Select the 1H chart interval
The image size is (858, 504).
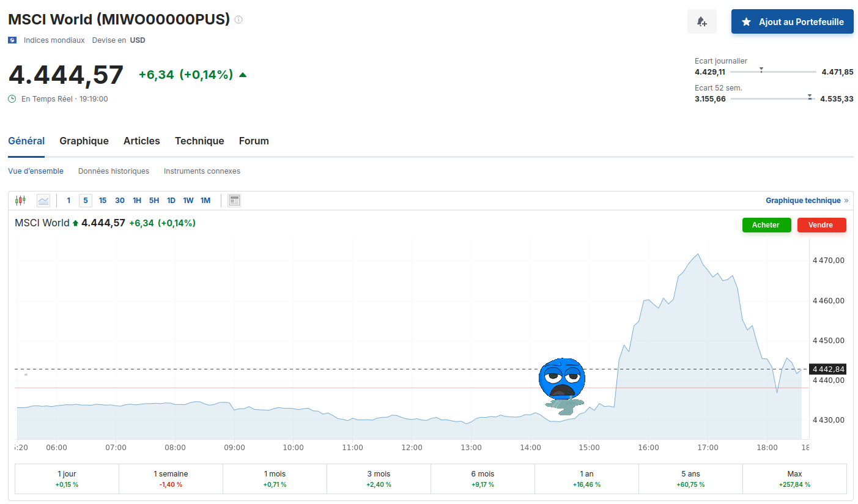coord(137,201)
